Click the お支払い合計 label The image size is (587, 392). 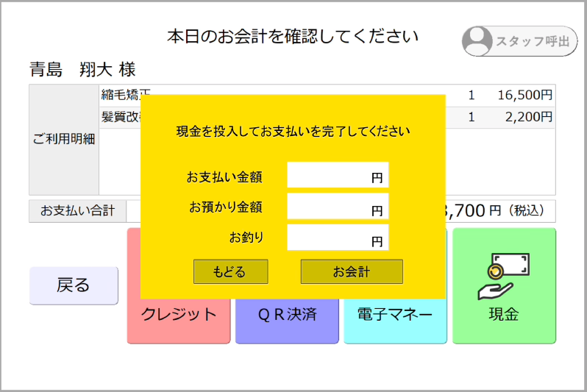[x=77, y=211]
